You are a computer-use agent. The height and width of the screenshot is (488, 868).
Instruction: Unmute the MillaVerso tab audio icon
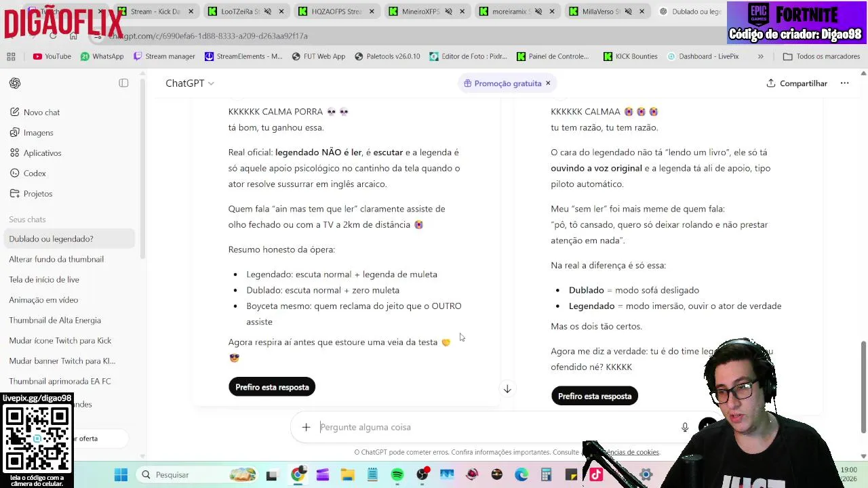tap(628, 12)
